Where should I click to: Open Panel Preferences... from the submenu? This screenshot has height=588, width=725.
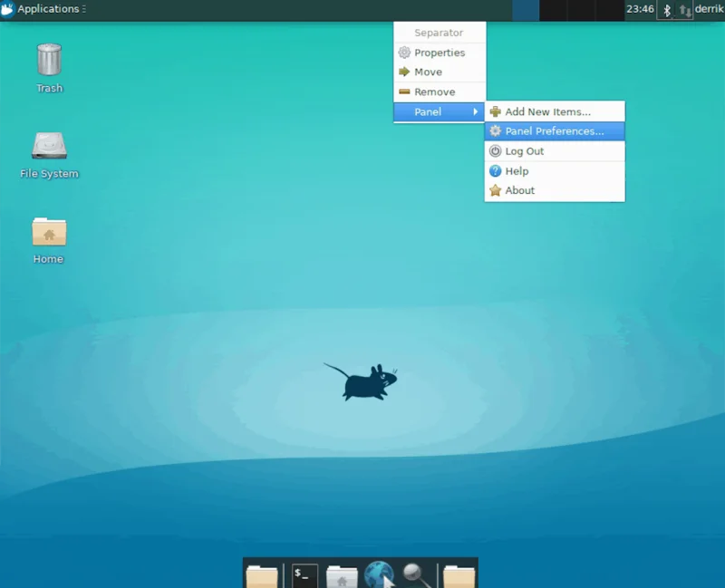pyautogui.click(x=555, y=131)
